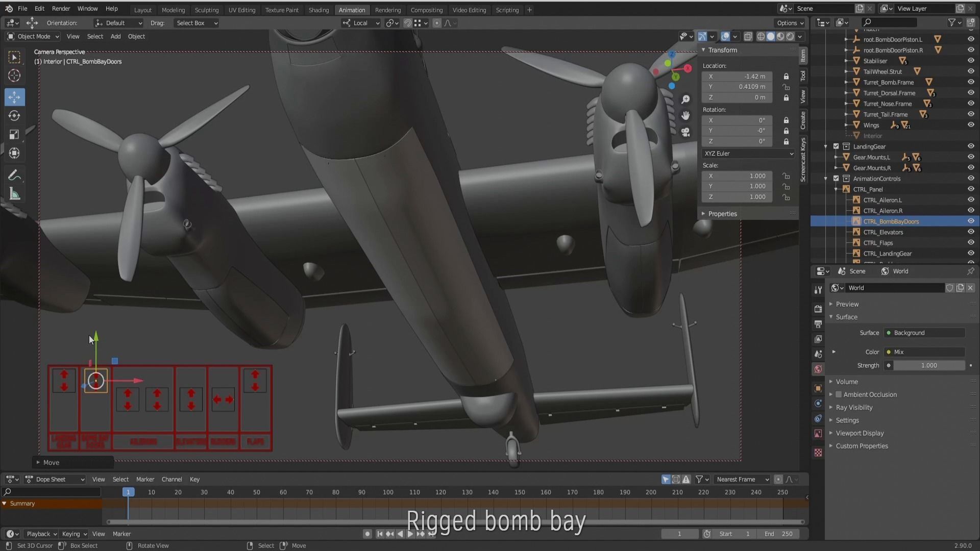
Task: Open the XYZ Euler rotation mode dropdown
Action: click(748, 154)
